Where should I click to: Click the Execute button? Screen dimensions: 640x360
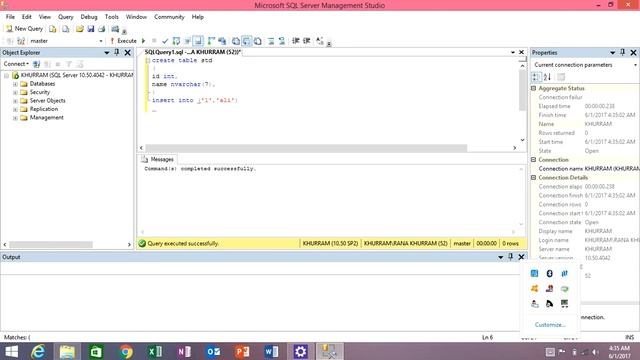pyautogui.click(x=123, y=41)
